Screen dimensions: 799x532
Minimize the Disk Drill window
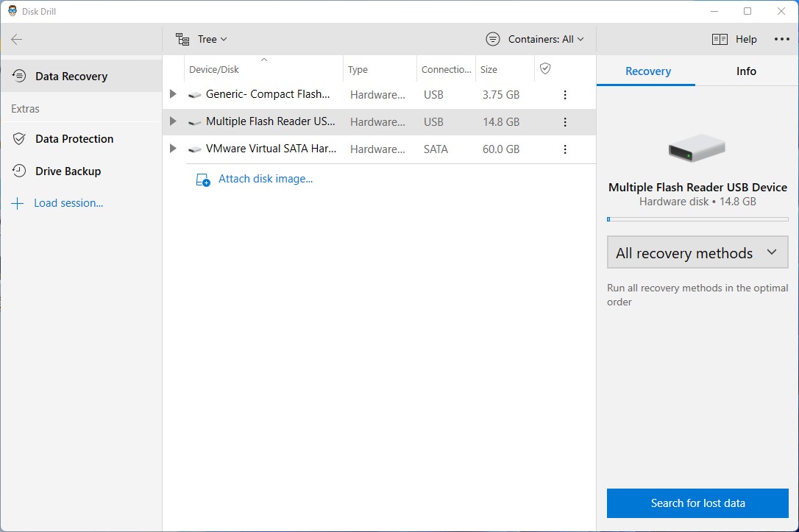(714, 11)
